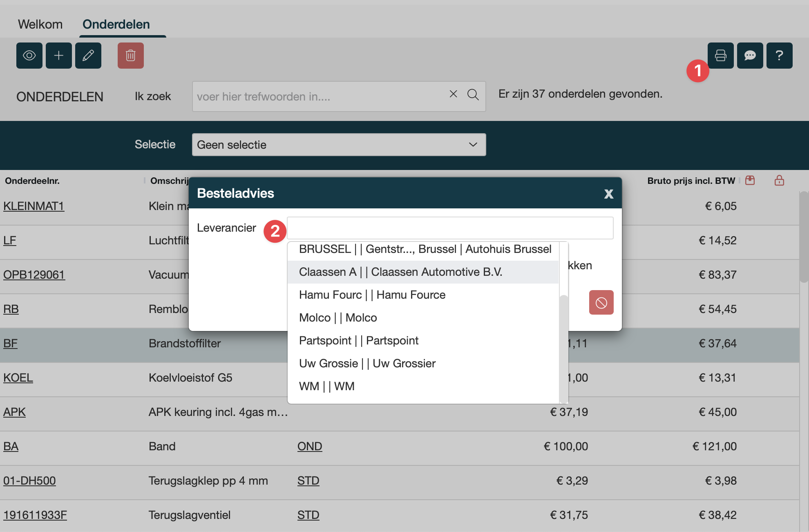Click the eye view icon button
Viewport: 809px width, 532px height.
(29, 56)
